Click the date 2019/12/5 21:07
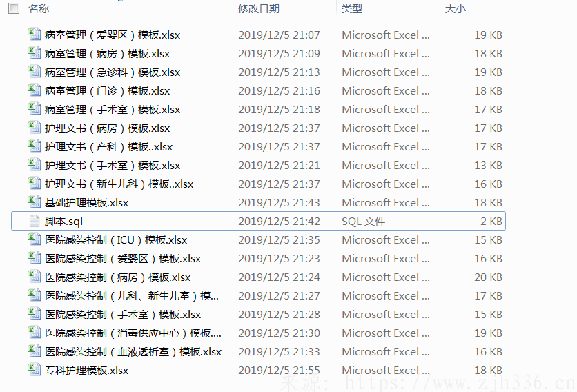Viewport: 577px width, 392px height. [x=279, y=35]
